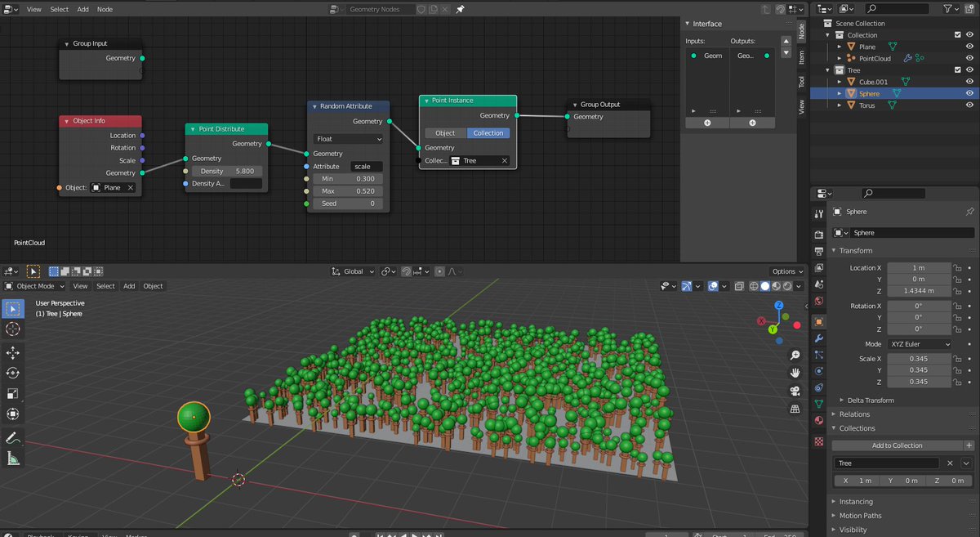
Task: Expand the Relations panel
Action: 855,414
